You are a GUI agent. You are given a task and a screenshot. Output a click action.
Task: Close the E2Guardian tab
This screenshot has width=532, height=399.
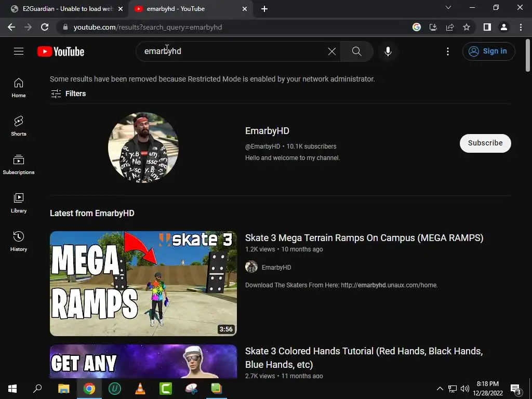[x=121, y=9]
